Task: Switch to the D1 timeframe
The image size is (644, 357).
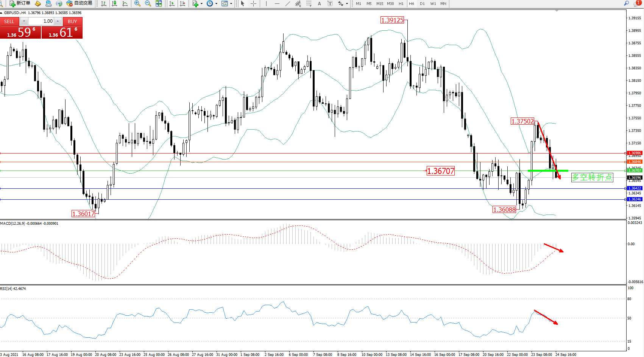Action: tap(422, 4)
